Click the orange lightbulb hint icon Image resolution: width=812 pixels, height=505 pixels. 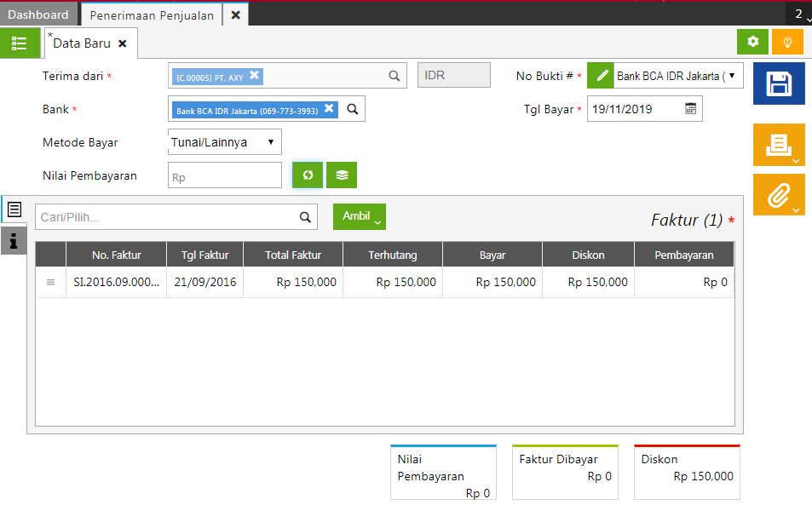tap(787, 42)
